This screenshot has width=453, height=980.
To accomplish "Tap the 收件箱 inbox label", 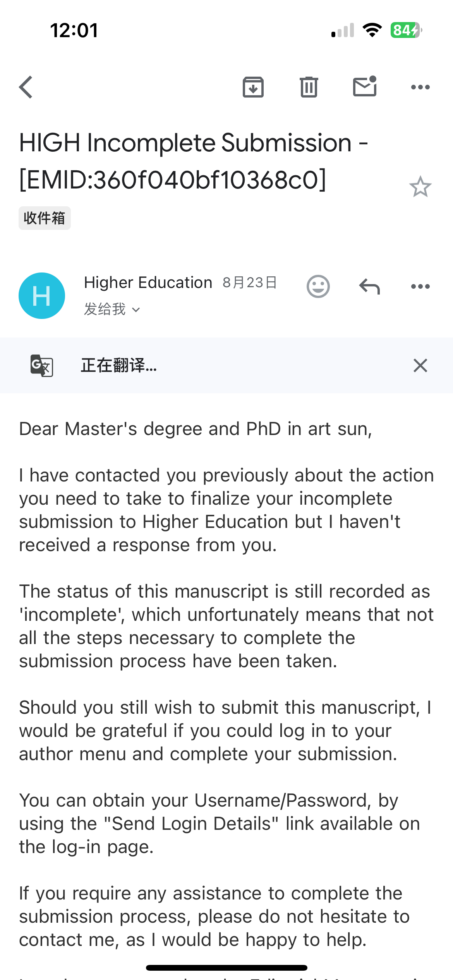I will coord(45,218).
